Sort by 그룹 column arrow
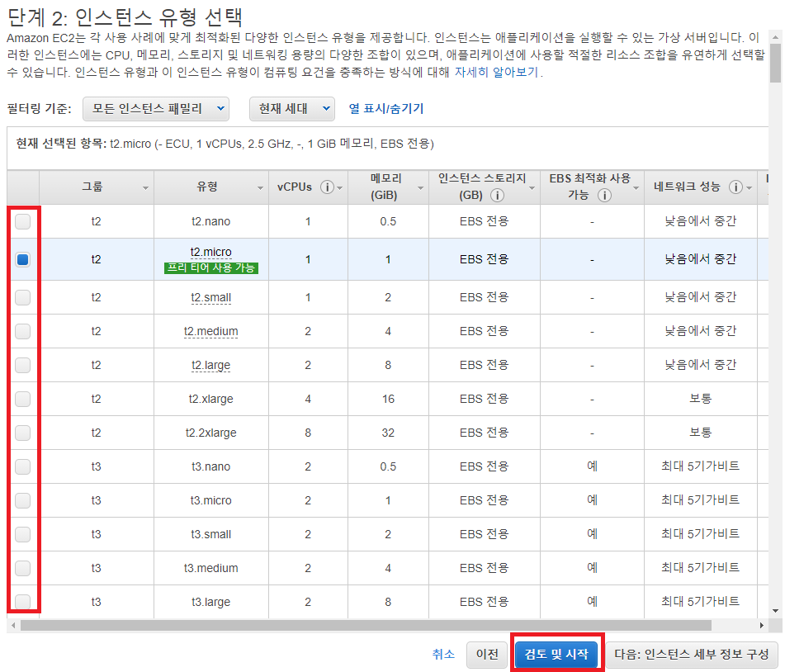The height and width of the screenshot is (672, 785). coord(145,188)
